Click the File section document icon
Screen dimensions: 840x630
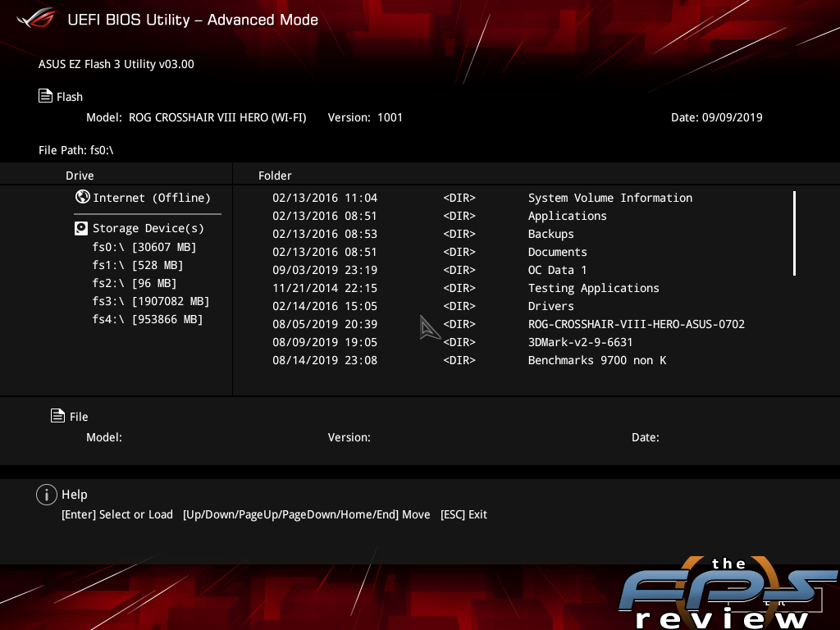(x=58, y=416)
